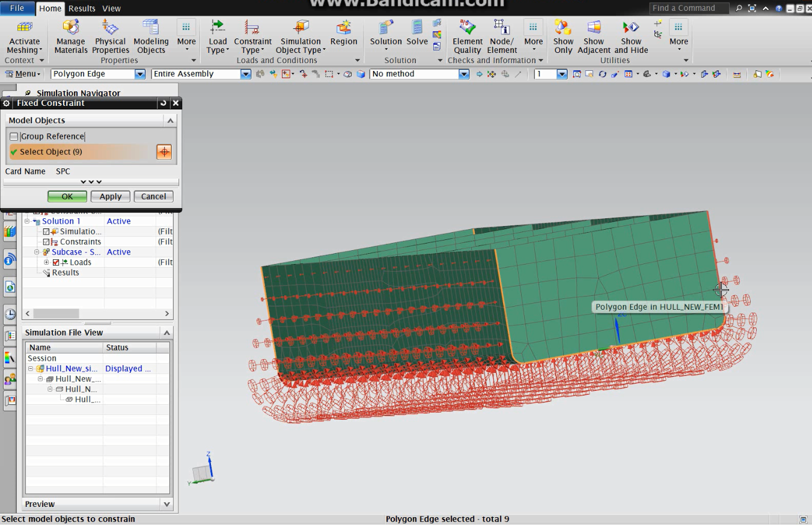Activate Show Only
The width and height of the screenshot is (812, 525).
tap(563, 37)
